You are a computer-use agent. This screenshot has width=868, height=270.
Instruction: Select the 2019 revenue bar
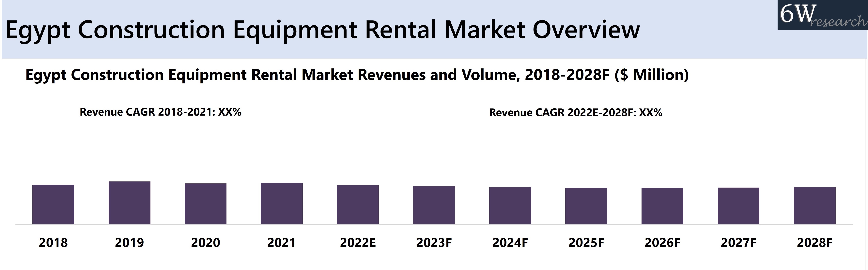click(129, 203)
